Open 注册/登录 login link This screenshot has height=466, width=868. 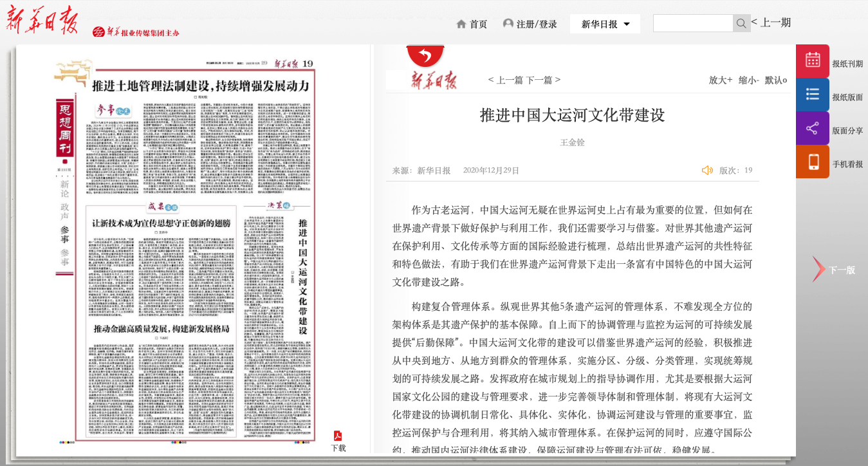530,24
